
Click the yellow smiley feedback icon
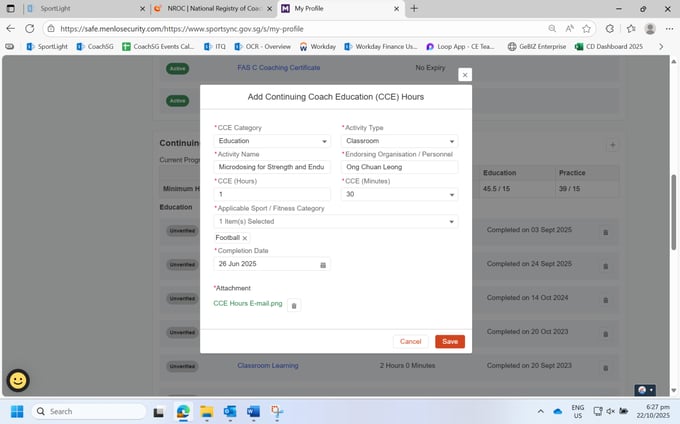18,380
